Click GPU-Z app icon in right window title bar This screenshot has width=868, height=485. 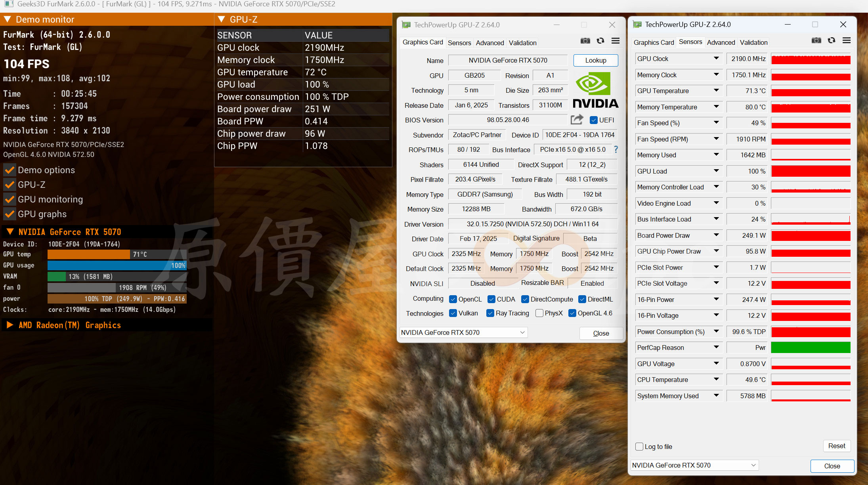point(637,25)
